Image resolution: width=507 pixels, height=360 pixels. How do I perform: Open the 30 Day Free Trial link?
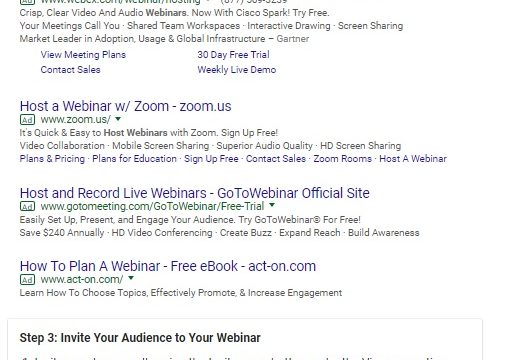click(233, 55)
